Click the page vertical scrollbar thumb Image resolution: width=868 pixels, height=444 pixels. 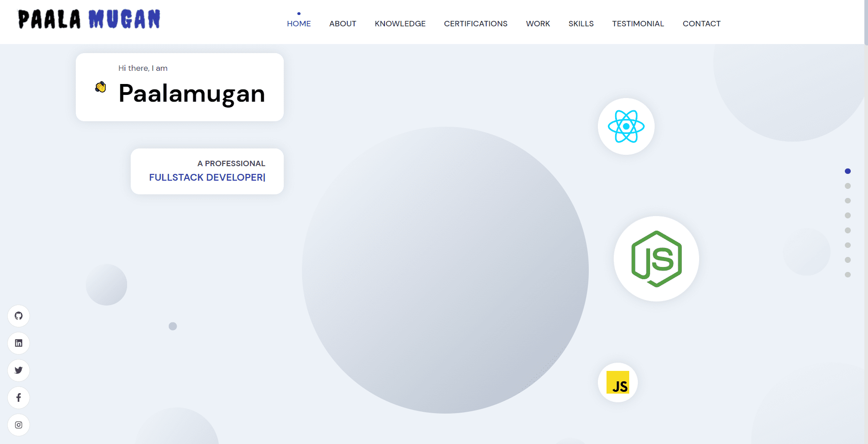866,23
